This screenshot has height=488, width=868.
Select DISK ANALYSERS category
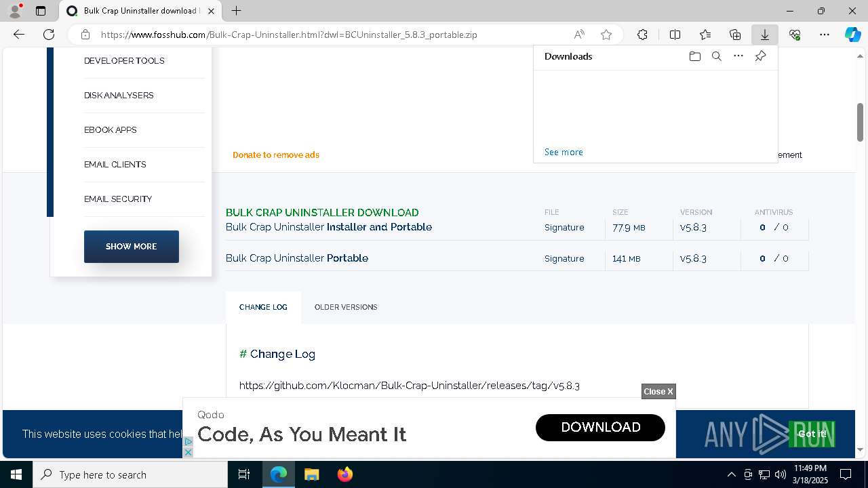point(119,96)
